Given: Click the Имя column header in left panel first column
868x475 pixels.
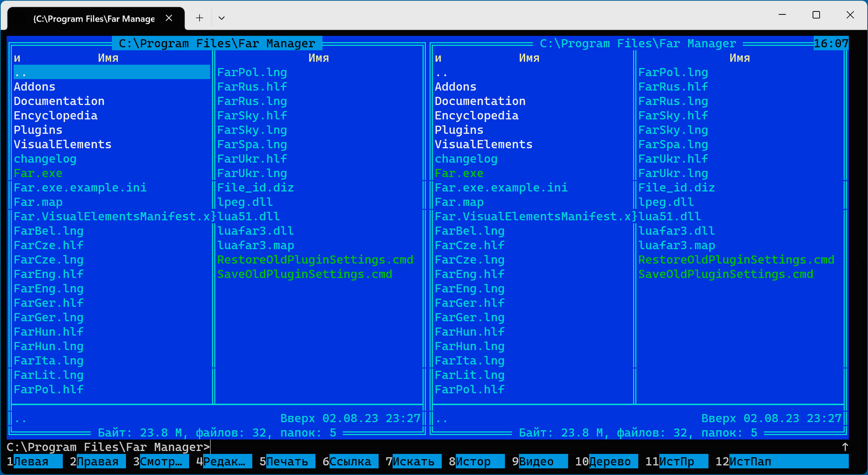Looking at the screenshot, I should [108, 58].
